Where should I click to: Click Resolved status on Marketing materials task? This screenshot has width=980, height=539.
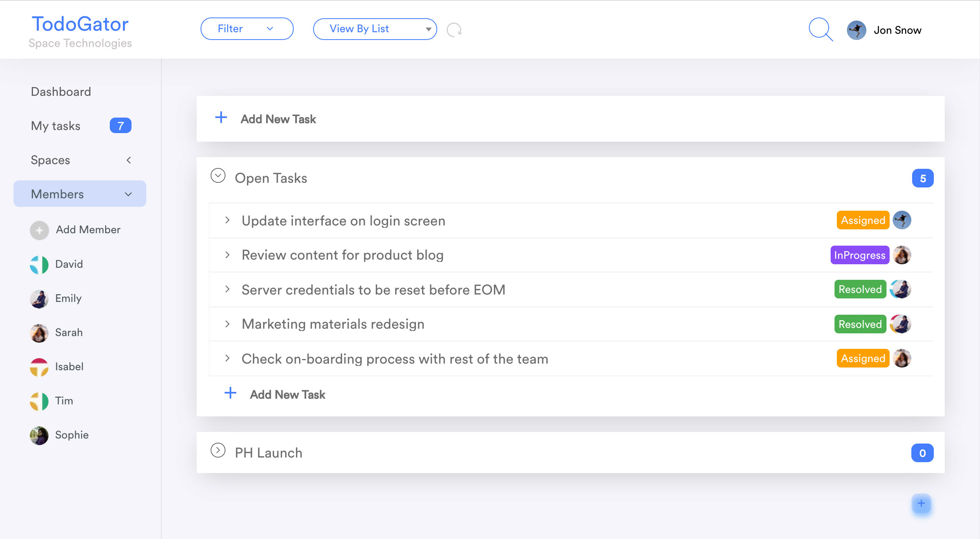(860, 324)
